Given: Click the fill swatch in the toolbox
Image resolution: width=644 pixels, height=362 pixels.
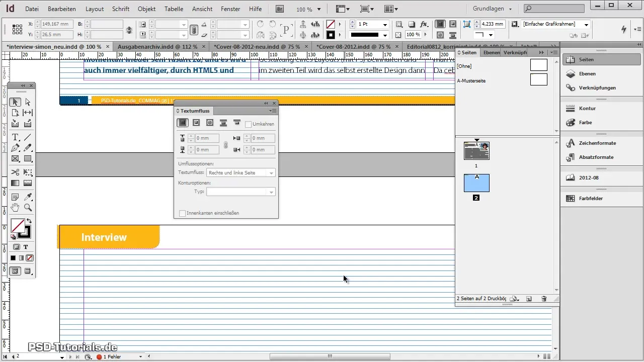Looking at the screenshot, I should coord(18,226).
